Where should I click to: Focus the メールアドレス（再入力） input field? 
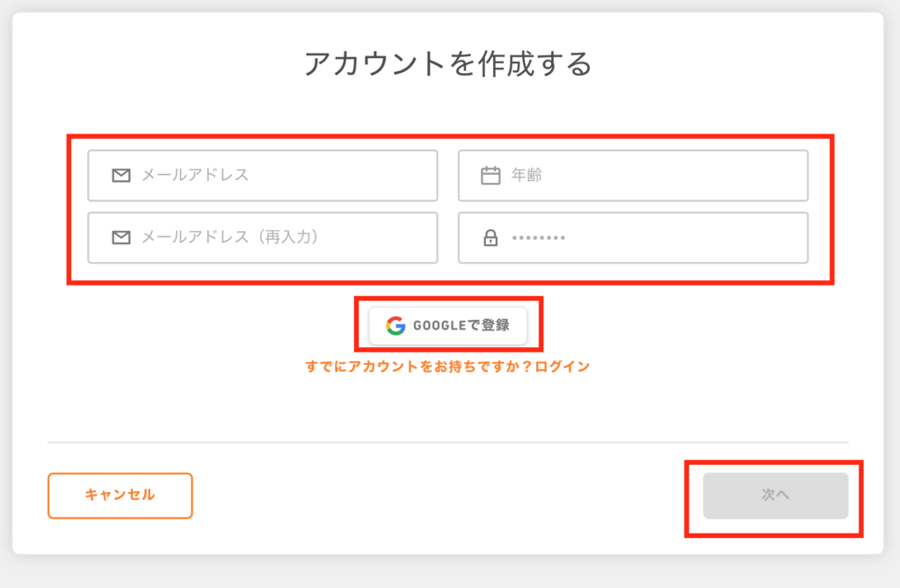[x=263, y=237]
